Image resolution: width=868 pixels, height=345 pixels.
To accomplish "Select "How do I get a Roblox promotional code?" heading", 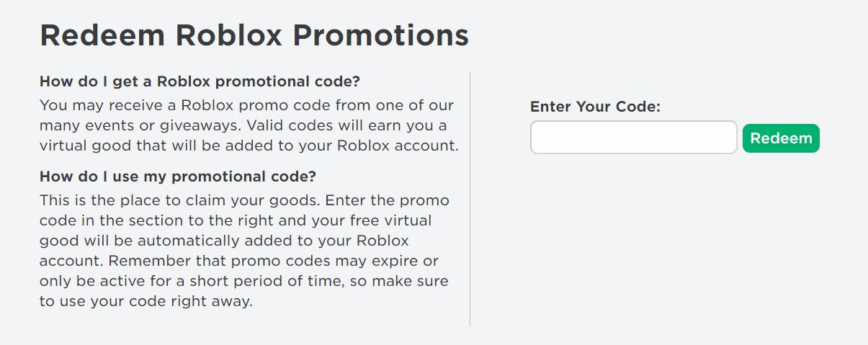I will [x=200, y=81].
